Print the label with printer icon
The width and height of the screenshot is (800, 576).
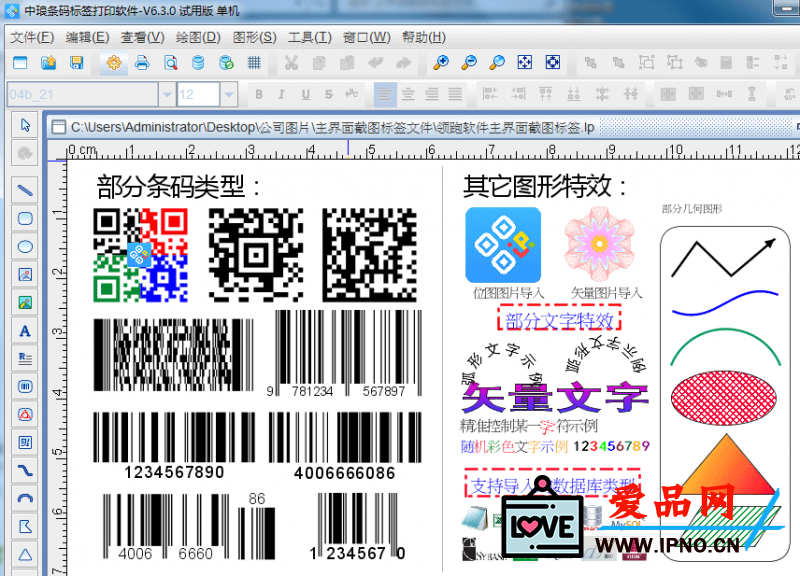point(142,63)
